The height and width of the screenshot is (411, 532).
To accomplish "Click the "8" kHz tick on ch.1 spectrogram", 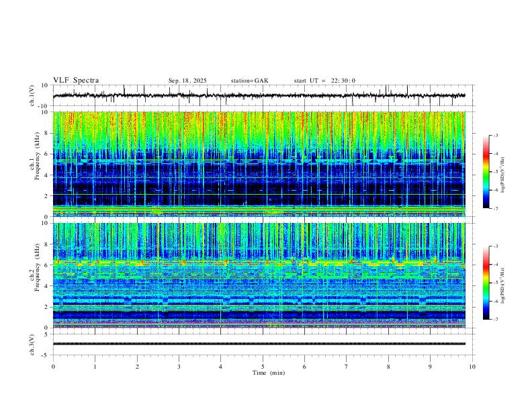I will point(47,133).
